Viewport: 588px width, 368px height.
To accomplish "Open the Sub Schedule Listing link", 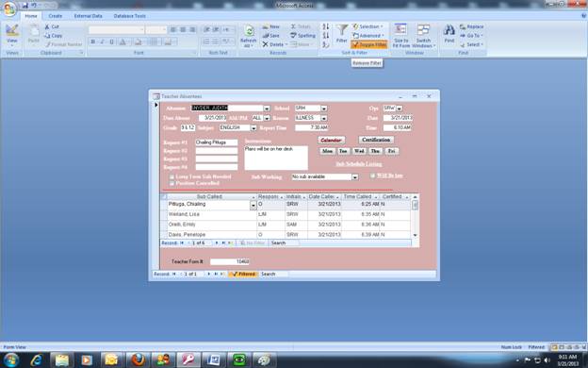I will (359, 164).
